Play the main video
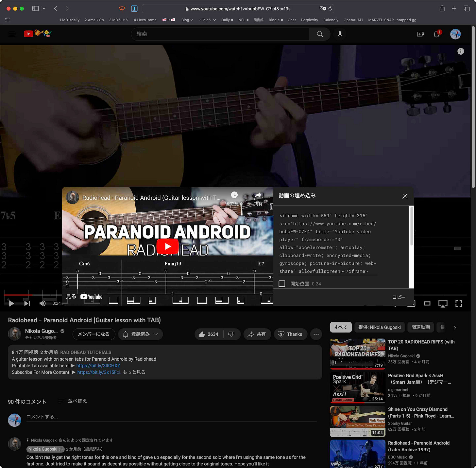This screenshot has height=468, width=476. (x=11, y=303)
